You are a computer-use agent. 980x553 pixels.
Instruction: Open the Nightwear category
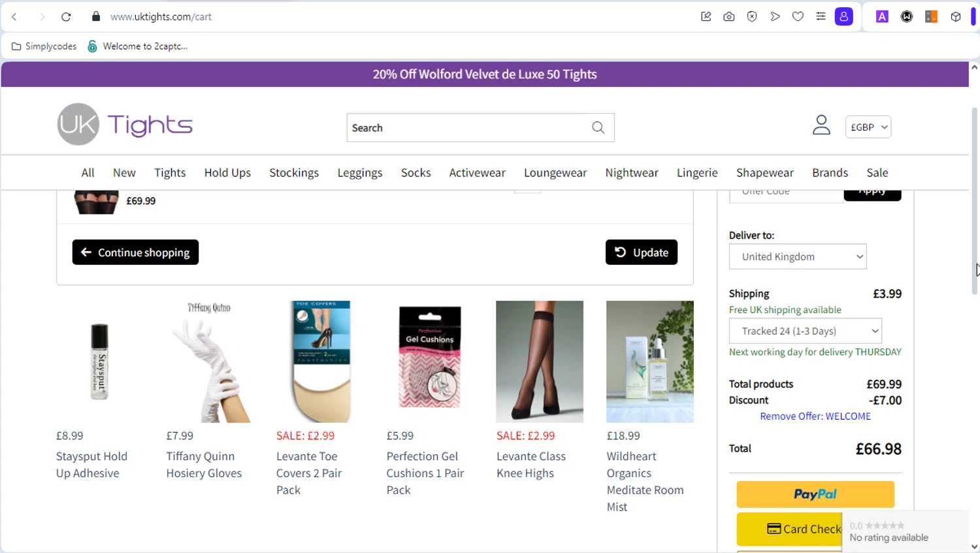(x=632, y=173)
